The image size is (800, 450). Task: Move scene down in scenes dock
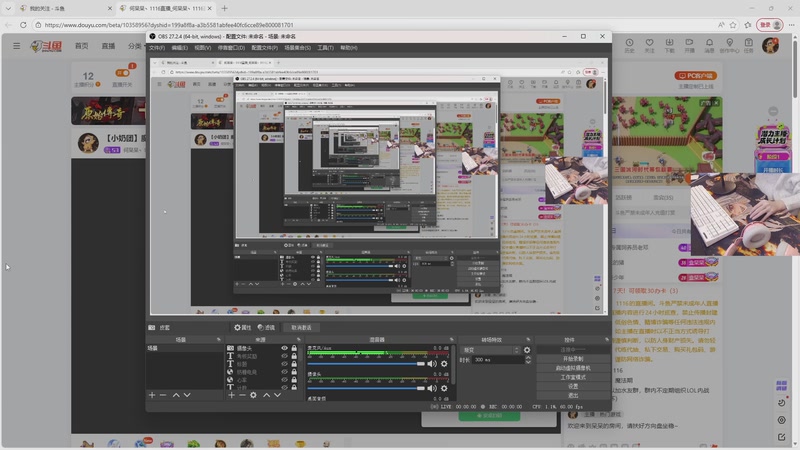pos(187,395)
